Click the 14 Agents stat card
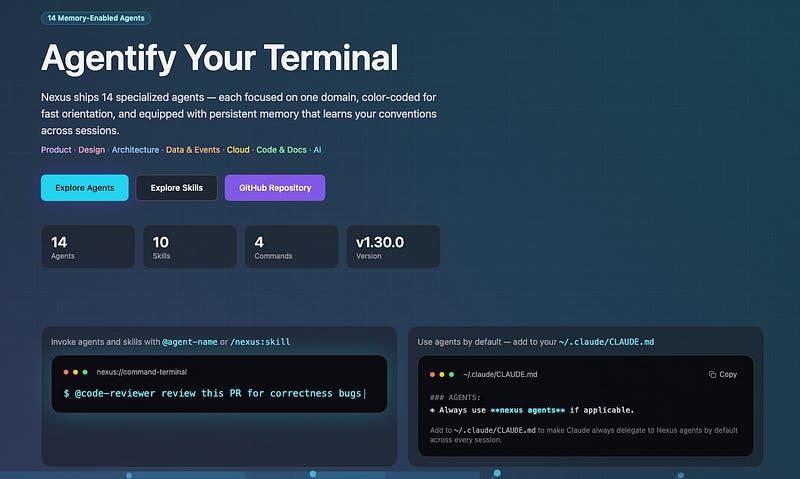 [88, 247]
